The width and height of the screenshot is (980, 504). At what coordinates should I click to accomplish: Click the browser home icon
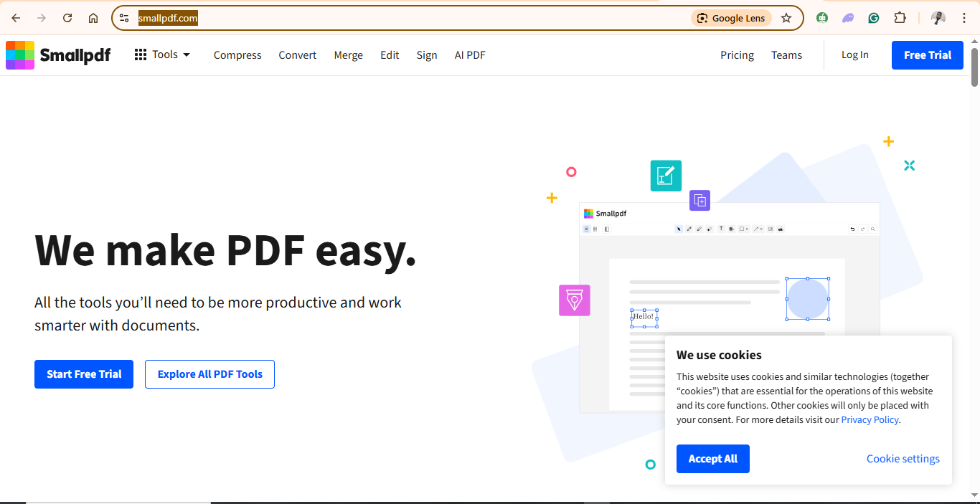[93, 18]
